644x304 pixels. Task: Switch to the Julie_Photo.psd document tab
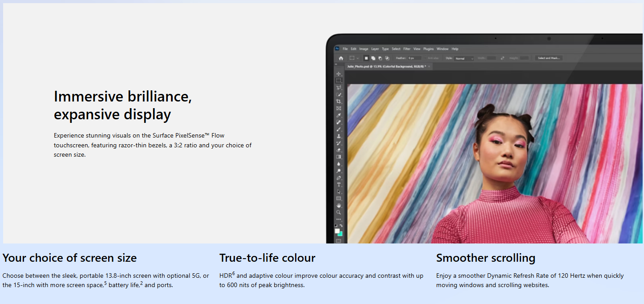386,66
